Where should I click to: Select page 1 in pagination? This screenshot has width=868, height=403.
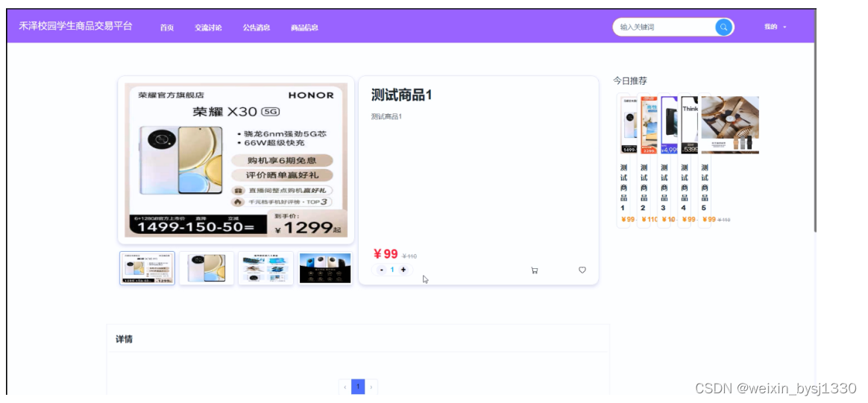click(x=358, y=387)
